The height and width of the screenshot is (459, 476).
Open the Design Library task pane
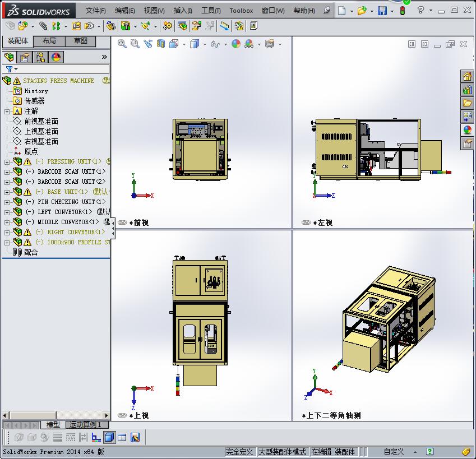(x=467, y=90)
